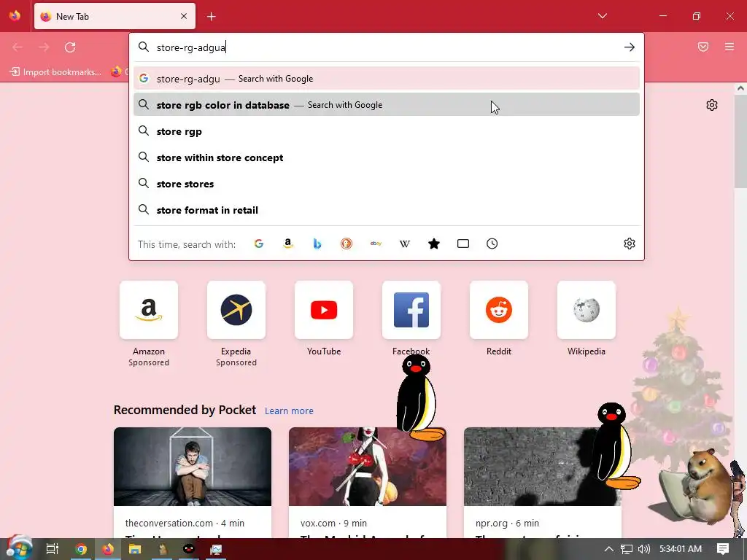The image size is (747, 560).
Task: Open theconversation.com Pocket story image
Action: [193, 466]
